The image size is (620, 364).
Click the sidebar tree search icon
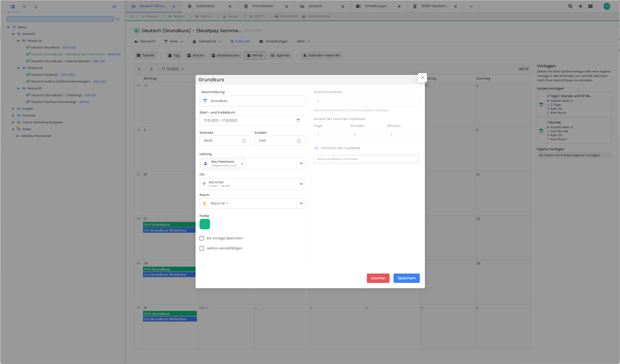click(118, 19)
